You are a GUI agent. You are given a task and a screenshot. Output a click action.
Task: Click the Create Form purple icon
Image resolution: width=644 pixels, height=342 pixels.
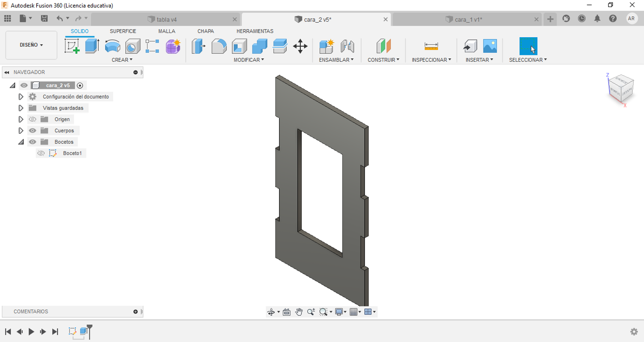(x=173, y=46)
